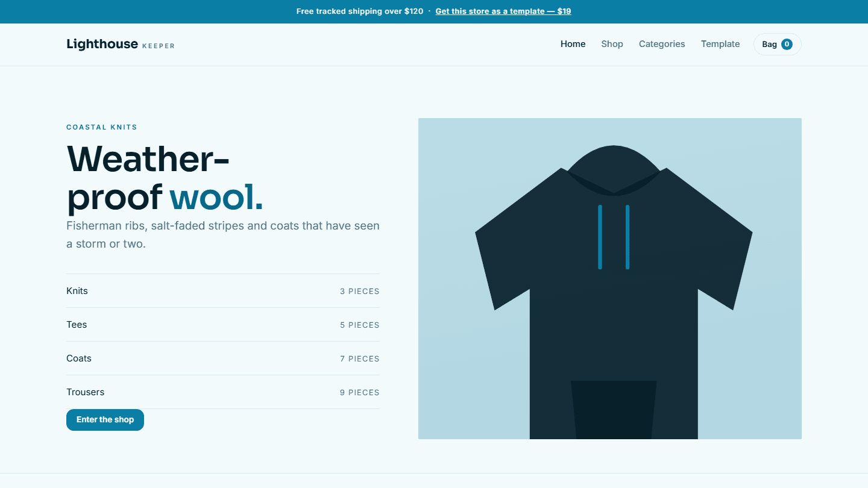
Task: Open Categories in the navigation
Action: pyautogui.click(x=662, y=44)
